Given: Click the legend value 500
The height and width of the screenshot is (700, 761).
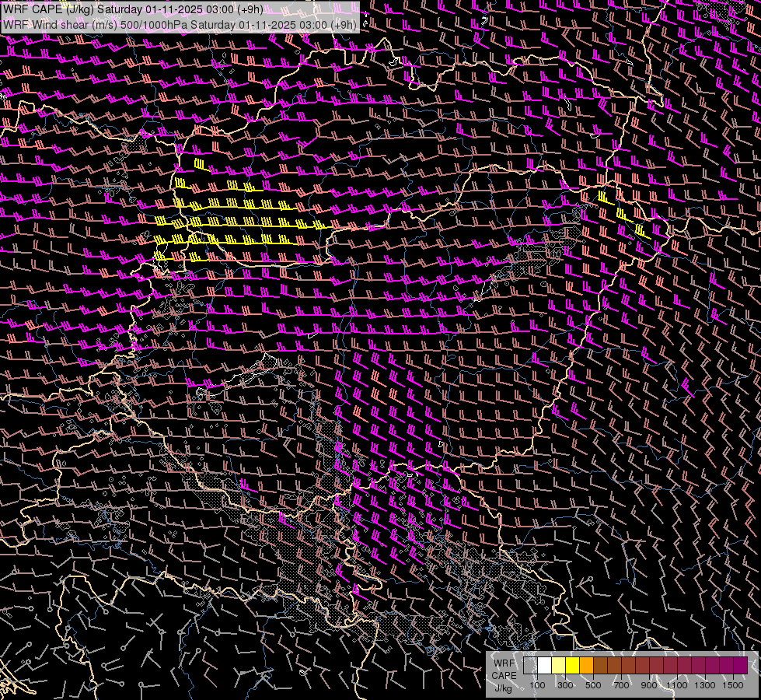Looking at the screenshot, I should point(593,685).
